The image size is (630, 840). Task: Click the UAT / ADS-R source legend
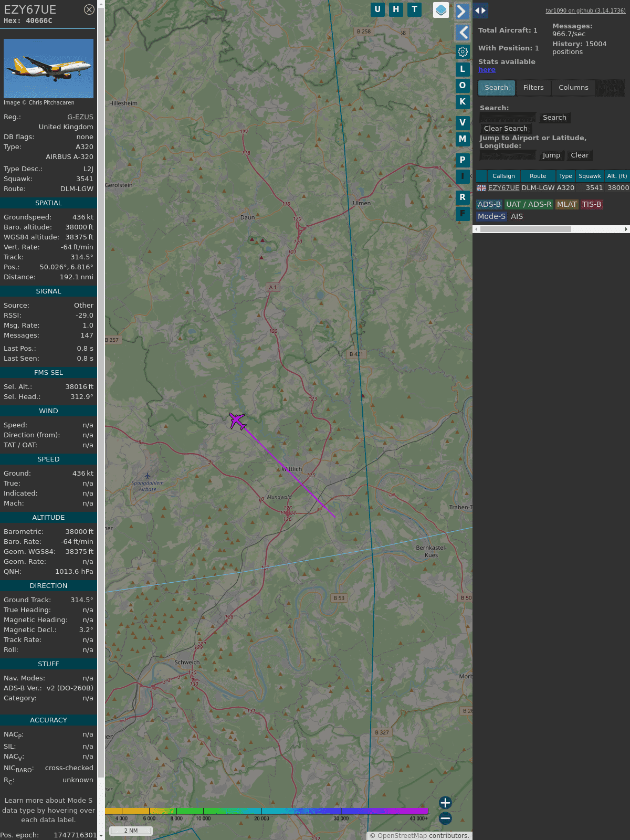pos(529,204)
